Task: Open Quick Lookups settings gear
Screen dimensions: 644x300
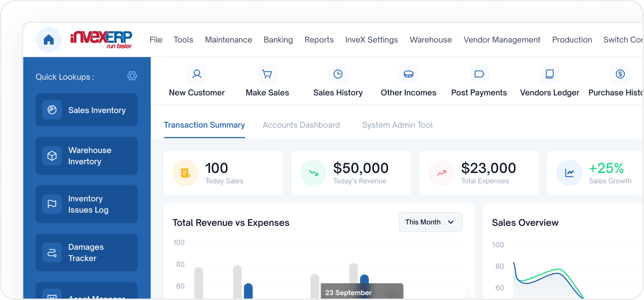Action: pyautogui.click(x=132, y=76)
